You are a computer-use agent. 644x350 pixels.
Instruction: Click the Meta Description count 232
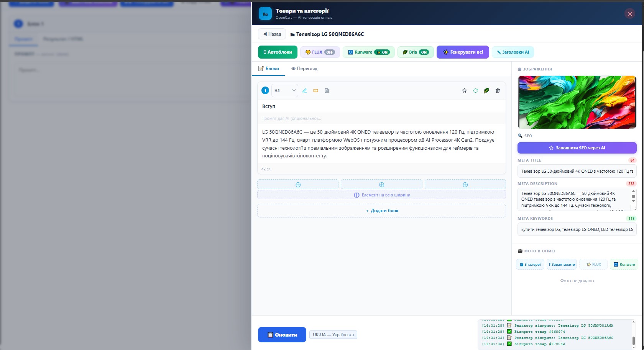[631, 184]
